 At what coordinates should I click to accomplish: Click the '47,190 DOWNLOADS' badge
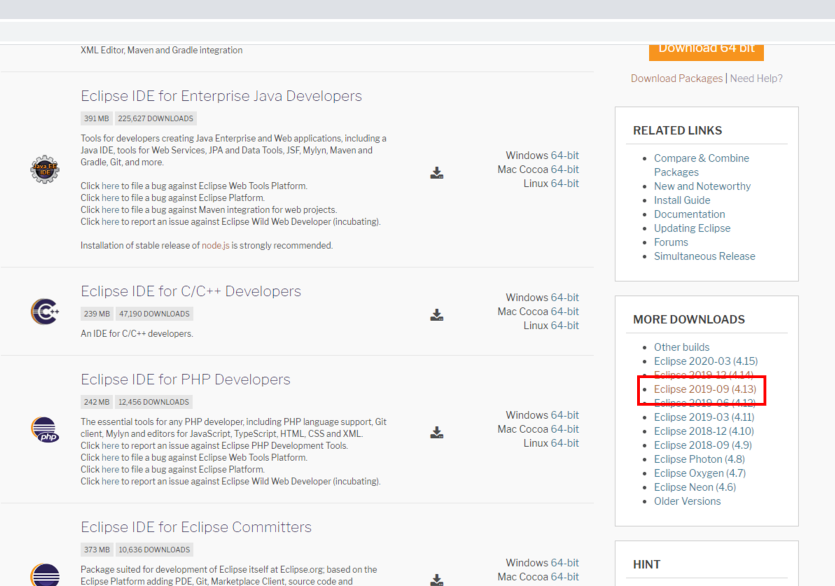point(154,314)
